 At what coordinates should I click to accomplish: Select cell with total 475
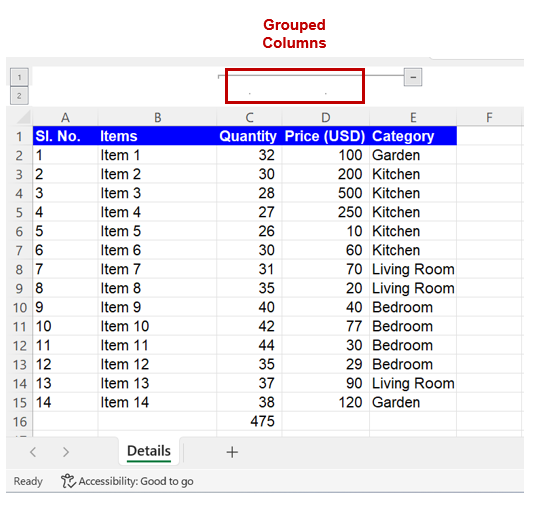pyautogui.click(x=249, y=422)
